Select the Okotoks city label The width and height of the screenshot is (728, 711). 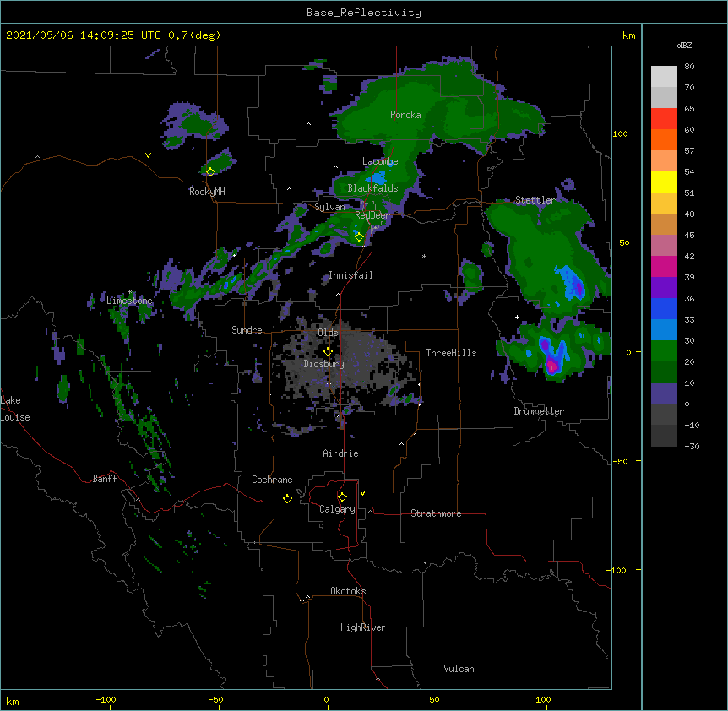tap(348, 591)
